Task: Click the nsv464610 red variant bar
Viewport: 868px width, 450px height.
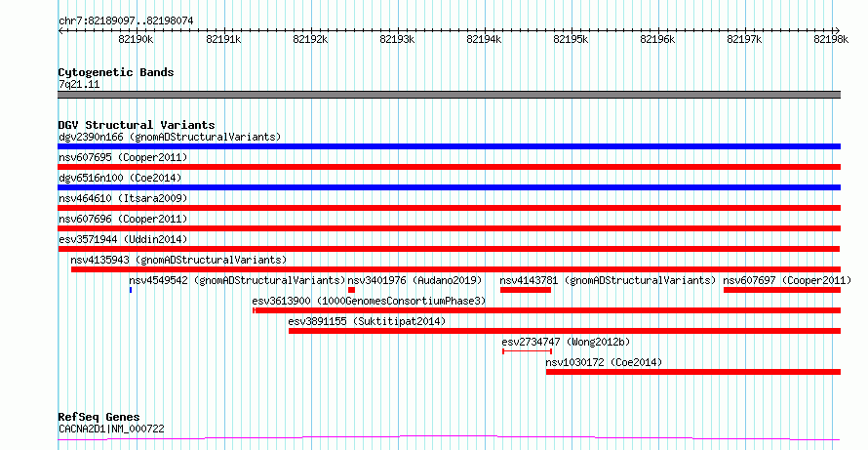Action: (x=449, y=208)
